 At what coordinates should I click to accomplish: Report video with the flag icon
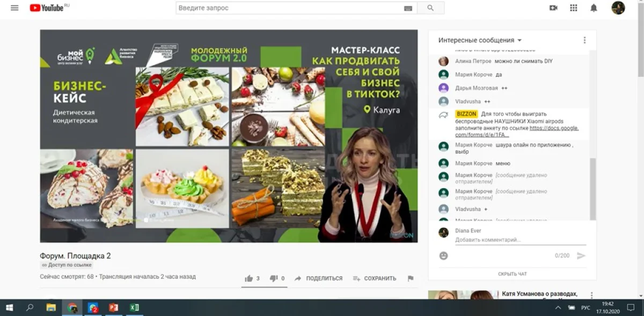(411, 278)
